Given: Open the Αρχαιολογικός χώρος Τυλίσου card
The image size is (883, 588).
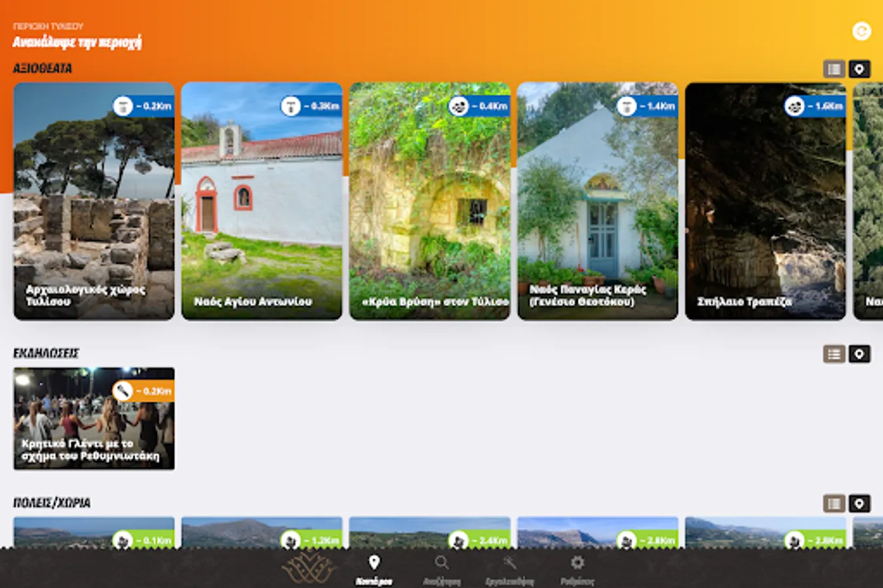Looking at the screenshot, I should pos(94,201).
